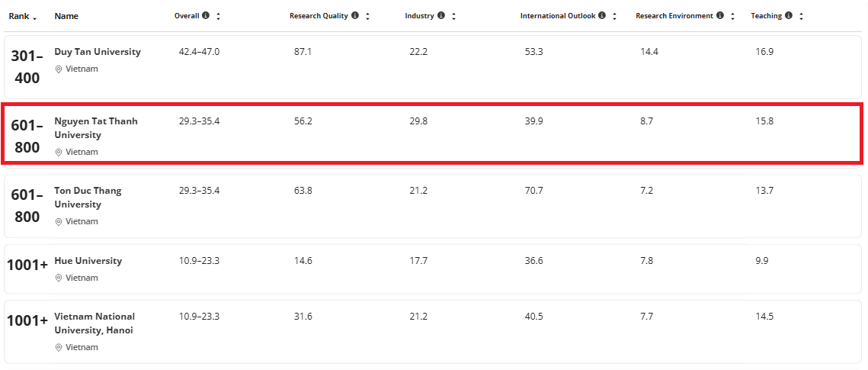This screenshot has width=868, height=370.
Task: Click the info icon next to Teaching
Action: click(x=789, y=16)
